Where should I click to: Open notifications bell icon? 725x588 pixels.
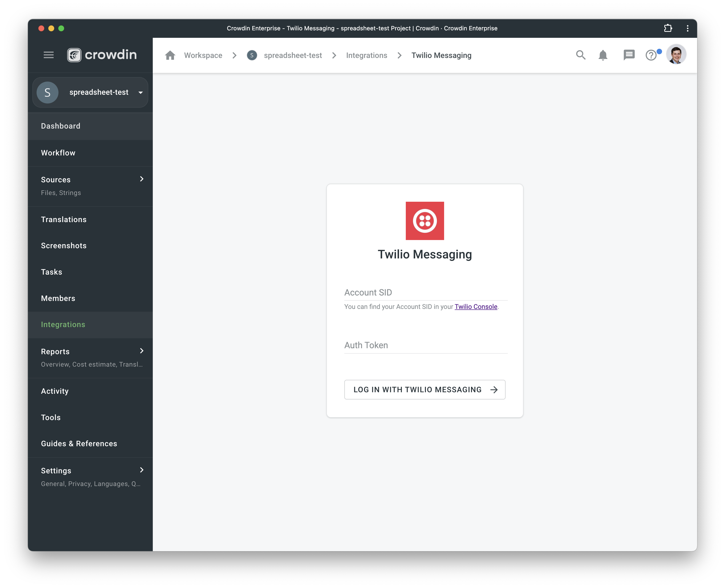pos(603,55)
